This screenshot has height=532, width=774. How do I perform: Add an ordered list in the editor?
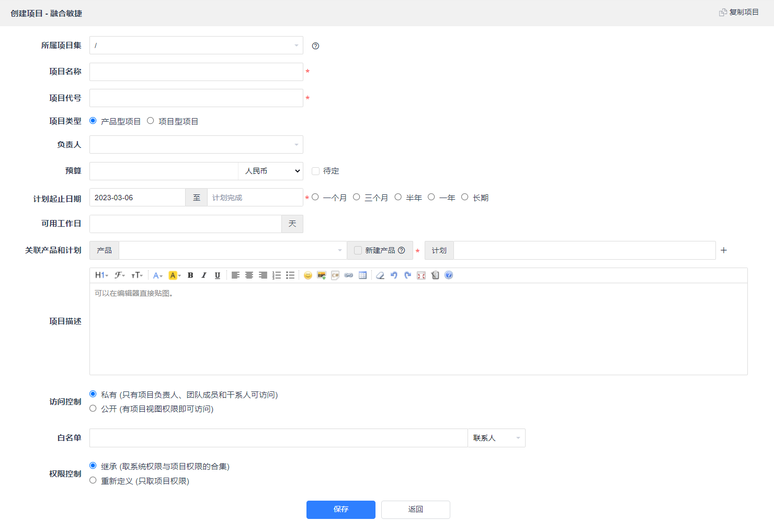(x=277, y=275)
